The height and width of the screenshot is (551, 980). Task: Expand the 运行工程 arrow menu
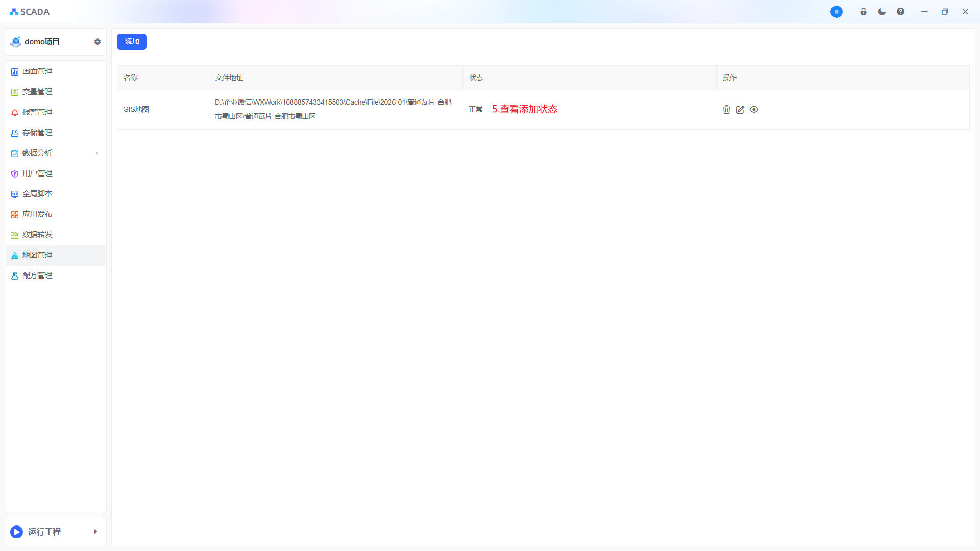[95, 532]
